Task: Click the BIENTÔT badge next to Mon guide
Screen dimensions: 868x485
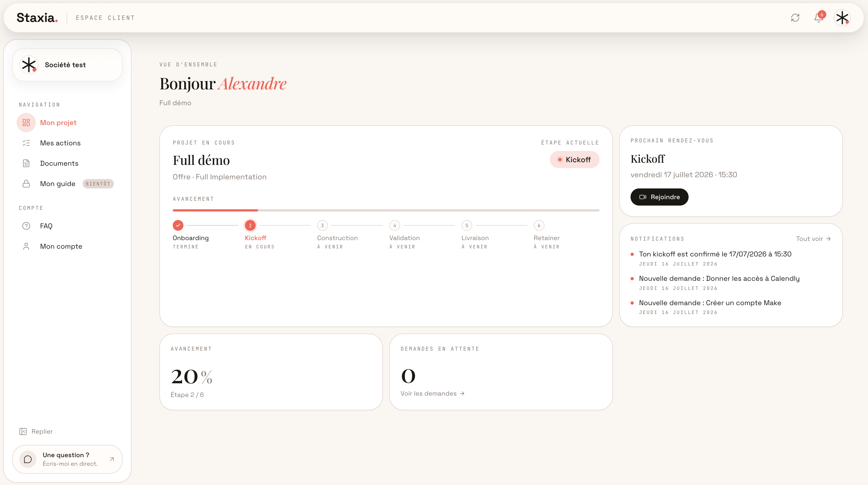Action: [x=98, y=184]
